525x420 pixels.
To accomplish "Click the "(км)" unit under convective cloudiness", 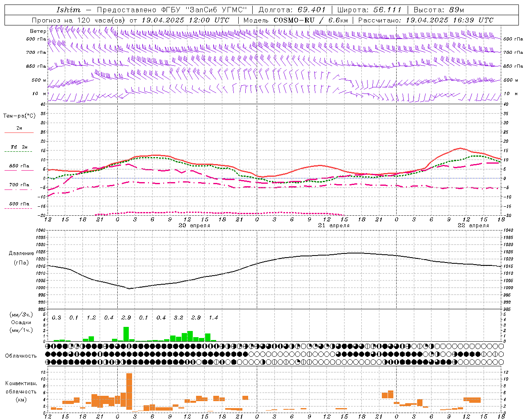I will 21,399.
